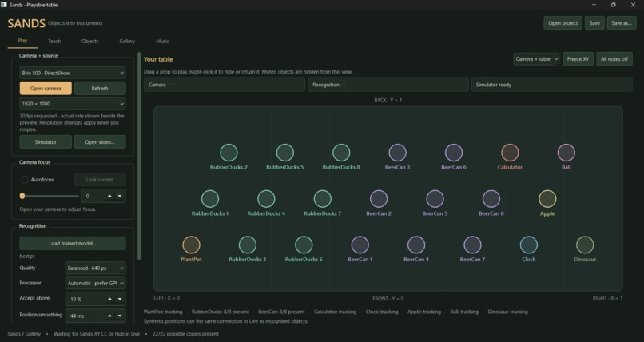This screenshot has width=644, height=342.
Task: Select the BeerCan 3 prop circle
Action: pos(398,153)
